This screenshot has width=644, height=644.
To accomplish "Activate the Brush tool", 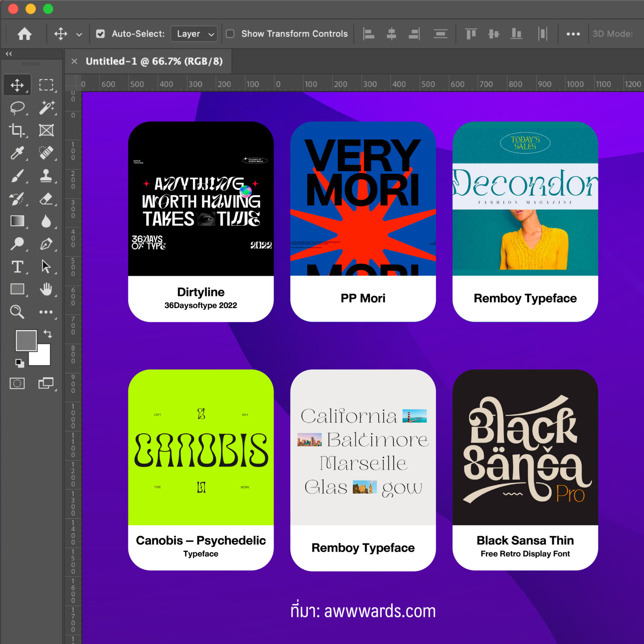I will (x=17, y=176).
